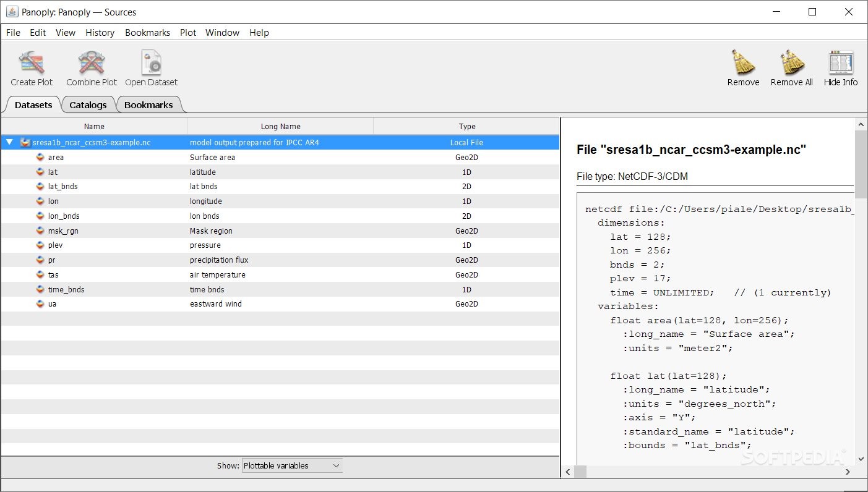Click the info panel vertical scrollbar thumb

[x=861, y=164]
